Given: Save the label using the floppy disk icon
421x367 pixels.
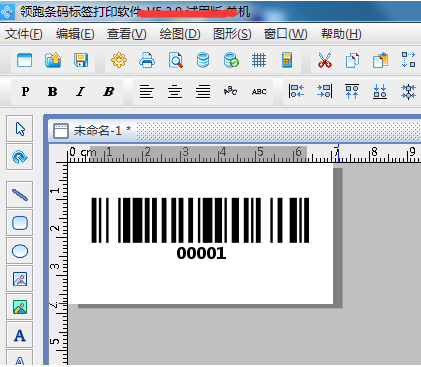Looking at the screenshot, I should pyautogui.click(x=81, y=60).
